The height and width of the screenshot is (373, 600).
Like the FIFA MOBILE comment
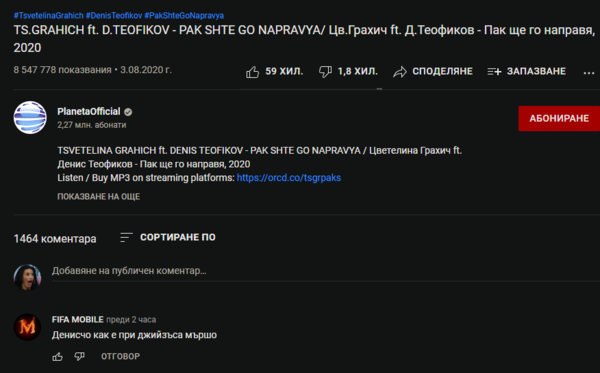(x=57, y=357)
